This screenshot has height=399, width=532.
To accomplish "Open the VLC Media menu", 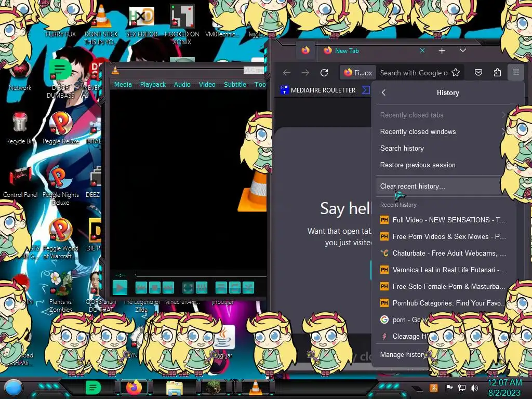I will coord(123,85).
